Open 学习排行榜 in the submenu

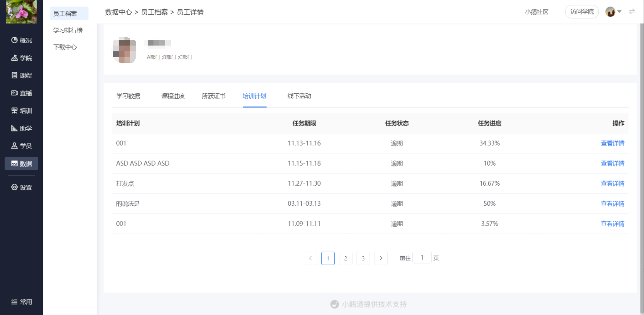(68, 30)
